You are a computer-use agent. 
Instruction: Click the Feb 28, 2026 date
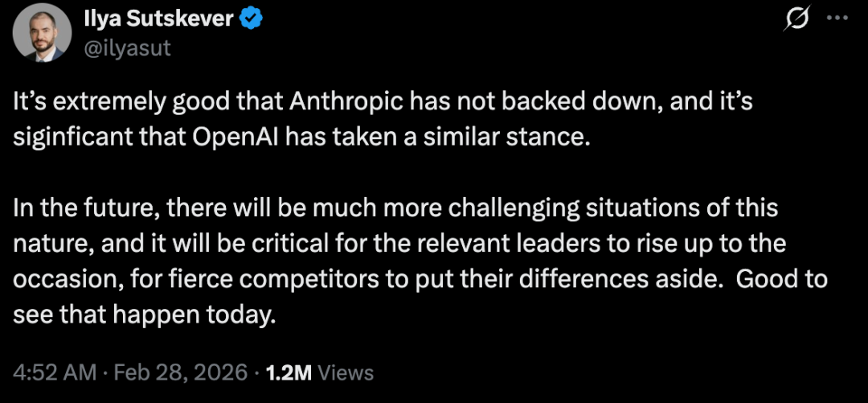[x=180, y=372]
